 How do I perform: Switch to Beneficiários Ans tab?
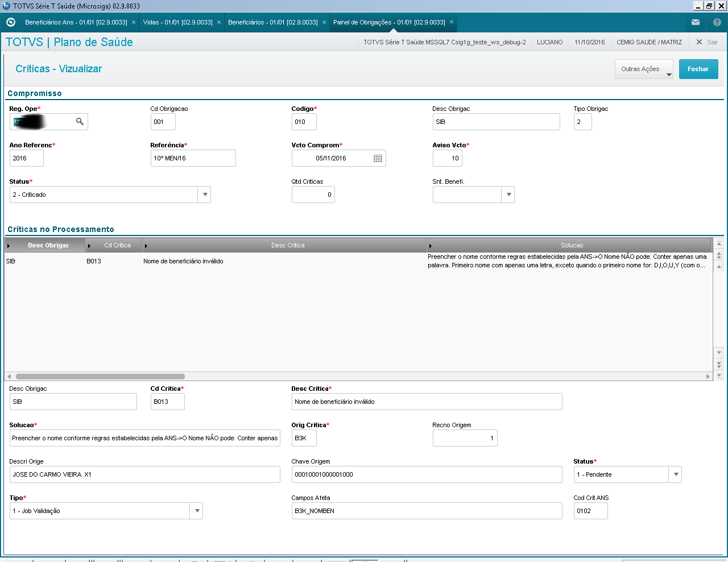(76, 22)
